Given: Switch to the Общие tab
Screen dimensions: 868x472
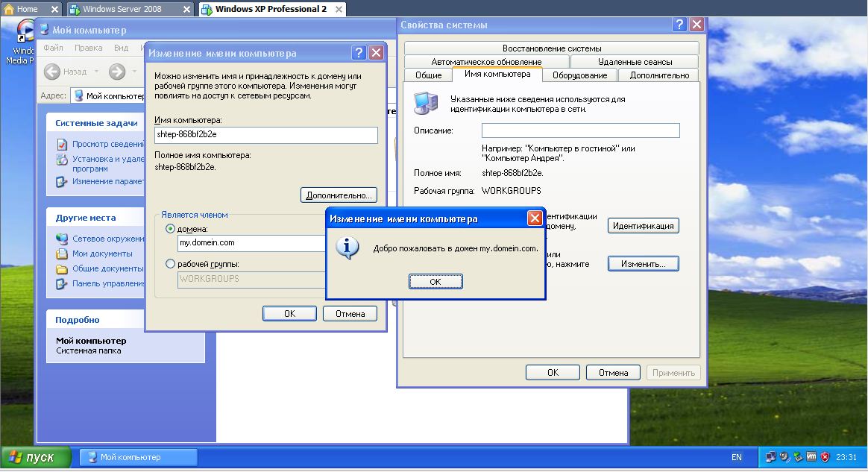Looking at the screenshot, I should click(x=429, y=75).
